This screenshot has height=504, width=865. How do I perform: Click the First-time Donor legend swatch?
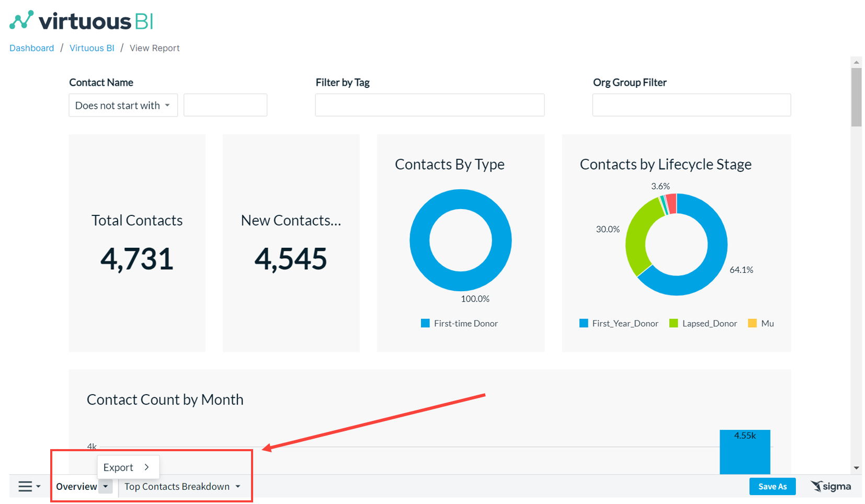pyautogui.click(x=425, y=323)
